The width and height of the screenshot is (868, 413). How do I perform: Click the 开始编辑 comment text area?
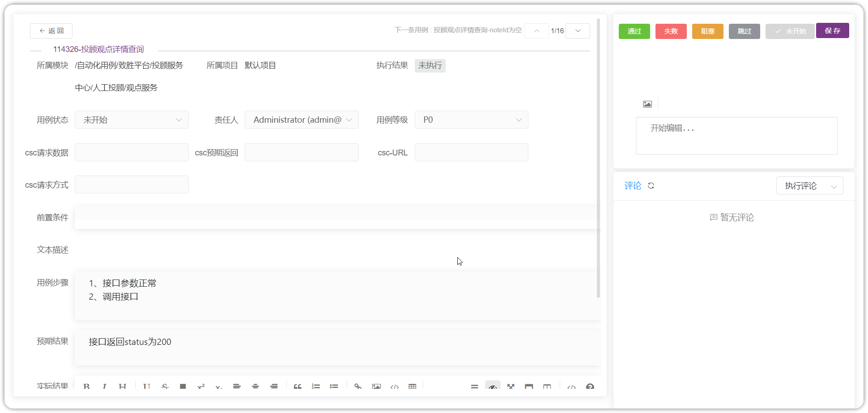[x=737, y=136]
